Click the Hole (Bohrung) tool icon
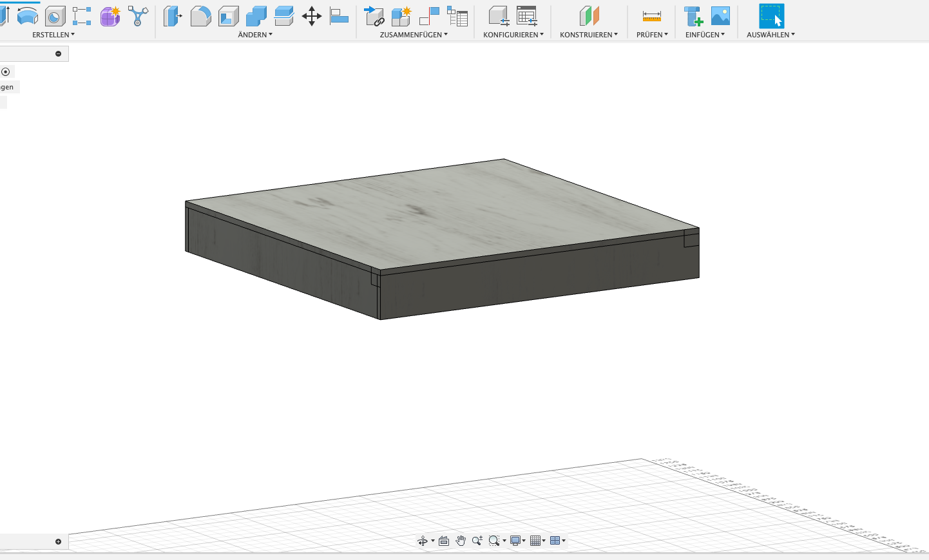Screen dimensions: 929x560 click(x=55, y=16)
